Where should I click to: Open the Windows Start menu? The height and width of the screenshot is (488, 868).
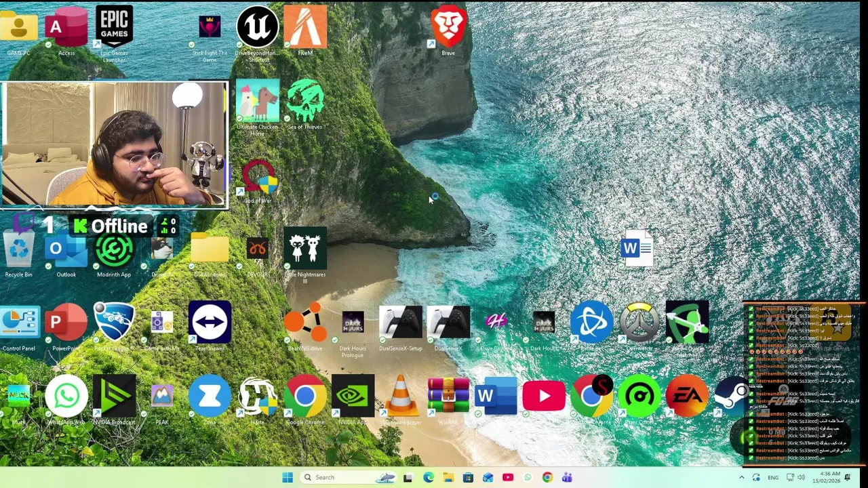pos(288,477)
